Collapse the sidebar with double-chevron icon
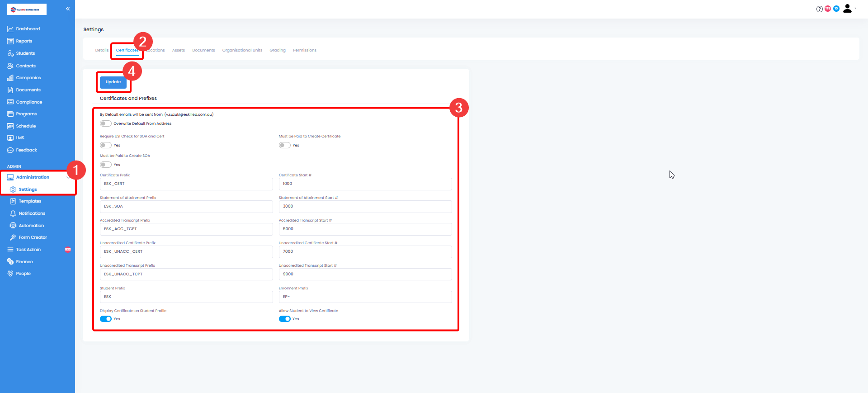868x393 pixels. 68,9
